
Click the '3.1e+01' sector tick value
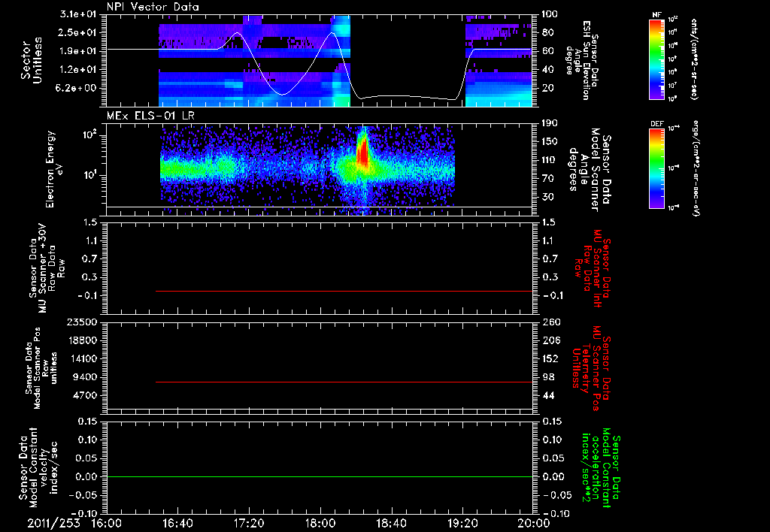pos(79,14)
